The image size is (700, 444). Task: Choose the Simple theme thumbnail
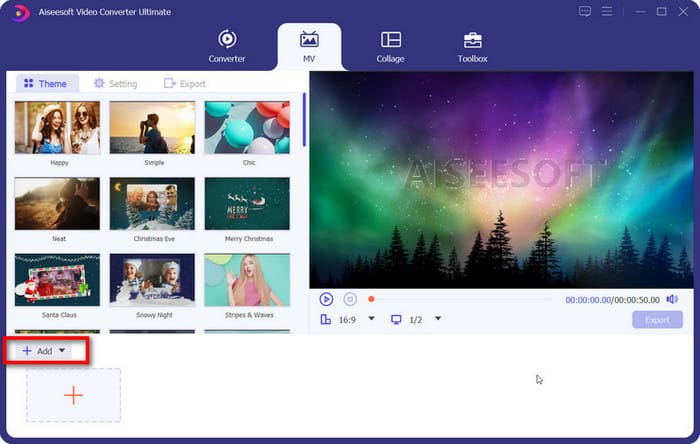(152, 127)
